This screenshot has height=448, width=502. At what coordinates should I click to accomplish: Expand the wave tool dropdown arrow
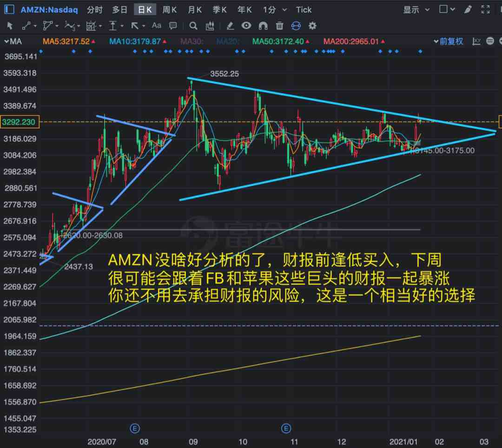click(79, 26)
